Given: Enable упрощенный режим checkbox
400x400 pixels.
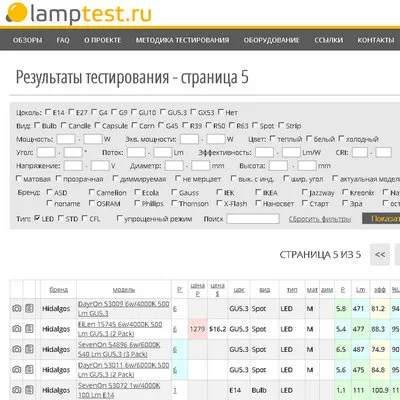Looking at the screenshot, I should tap(119, 218).
